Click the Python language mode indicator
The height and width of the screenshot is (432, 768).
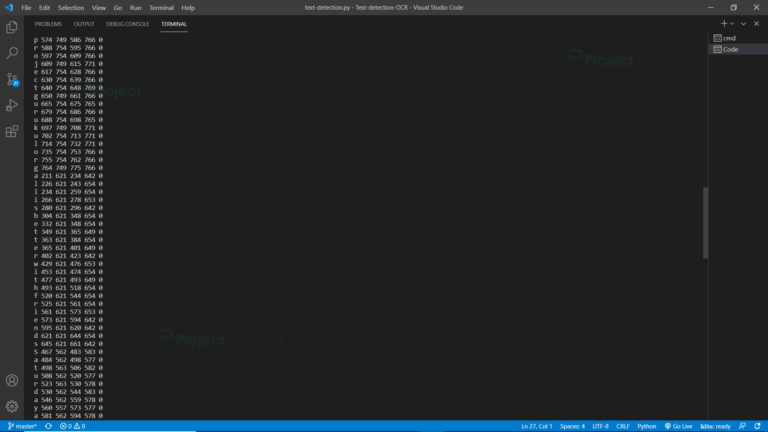[x=646, y=426]
